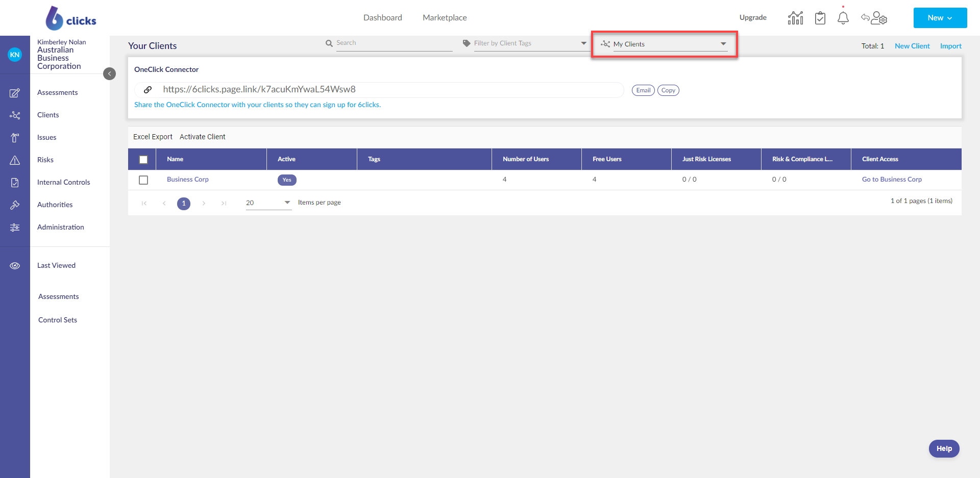Toggle the select-all checkbox in table header
Screen dimensions: 980x478
click(x=143, y=160)
